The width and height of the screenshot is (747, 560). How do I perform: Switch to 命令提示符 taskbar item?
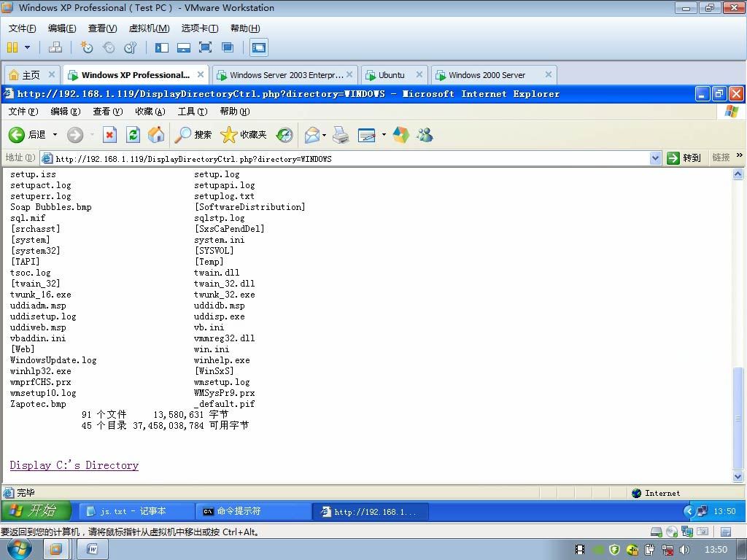pyautogui.click(x=253, y=511)
